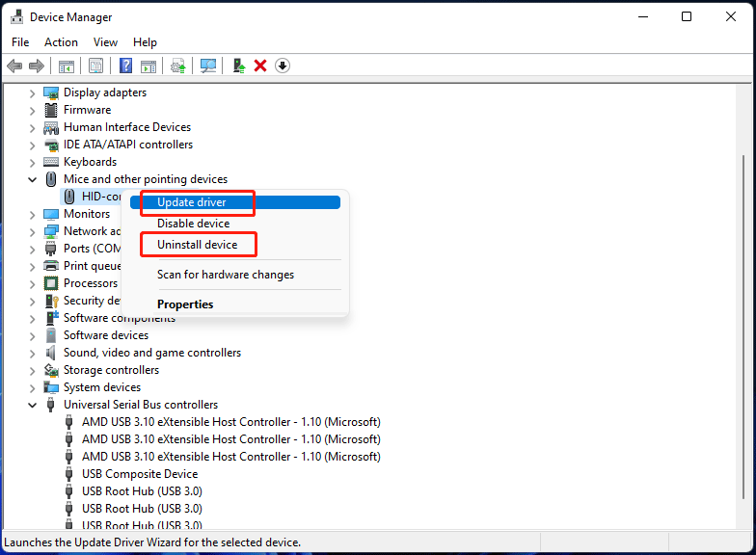Click the Keyboards icon

coord(51,162)
